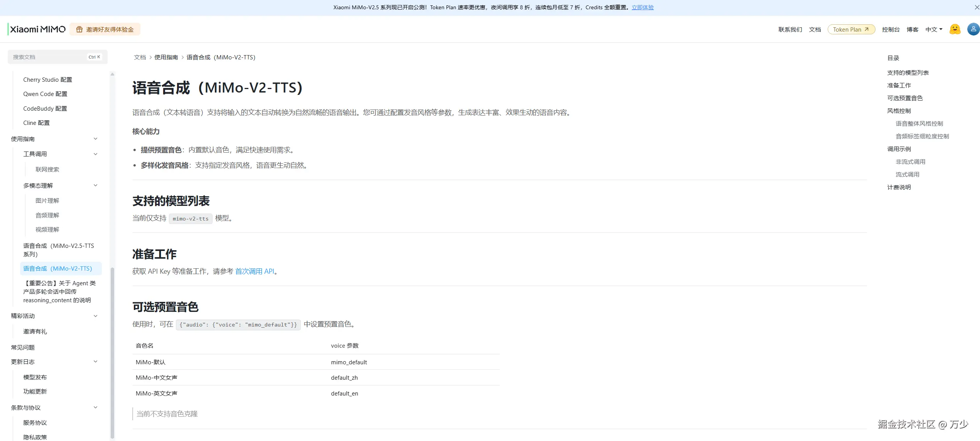Collapse the 使用指南 sidebar section
This screenshot has width=980, height=441.
click(96, 139)
